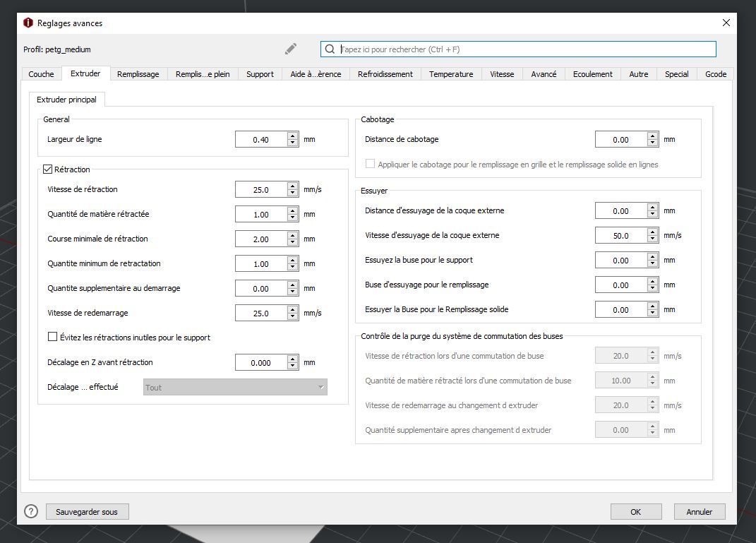
Task: Increase Largeur de ligne with up arrow
Action: tap(293, 136)
